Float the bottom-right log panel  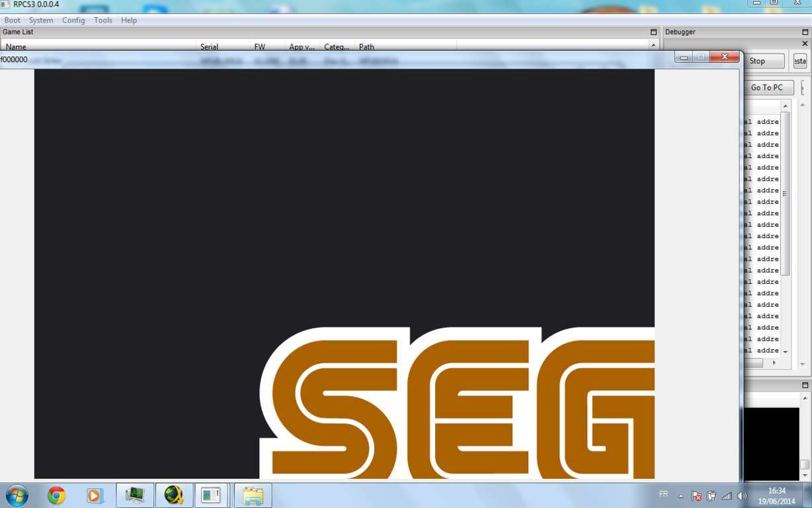805,385
